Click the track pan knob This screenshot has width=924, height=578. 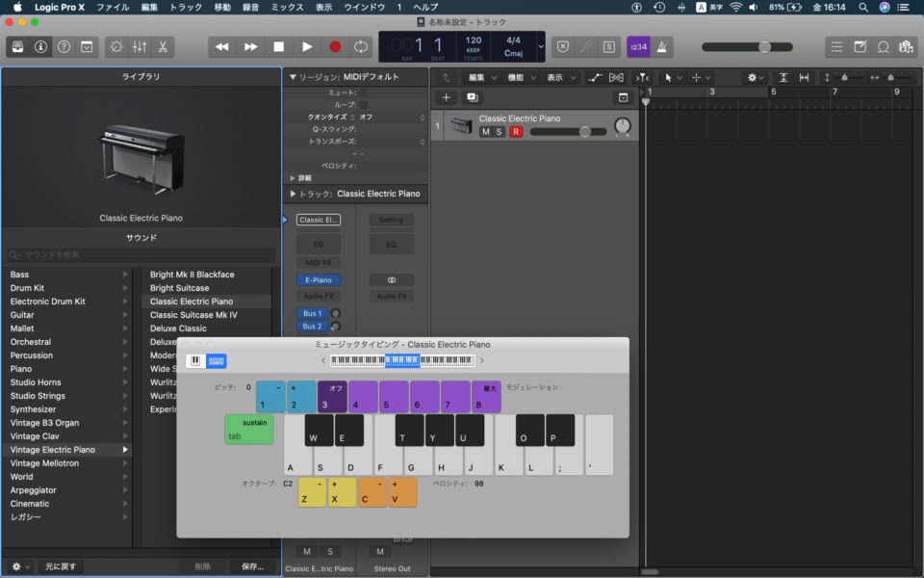tap(623, 125)
